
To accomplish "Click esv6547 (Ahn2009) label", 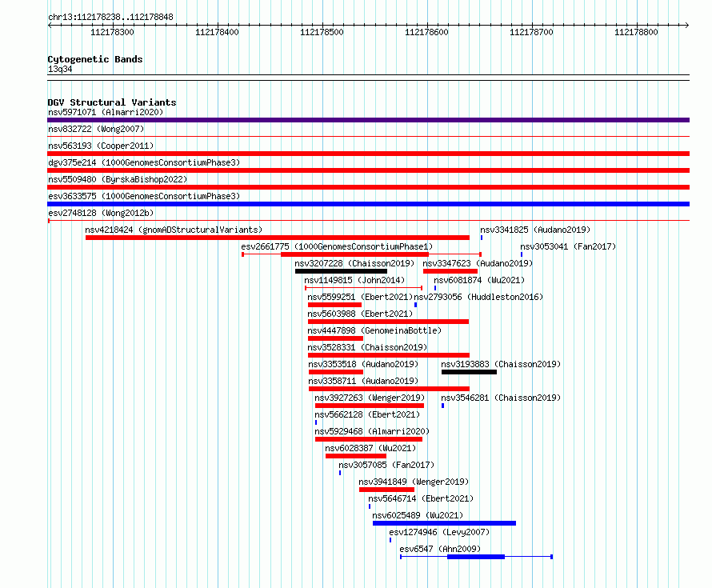I will (x=440, y=549).
